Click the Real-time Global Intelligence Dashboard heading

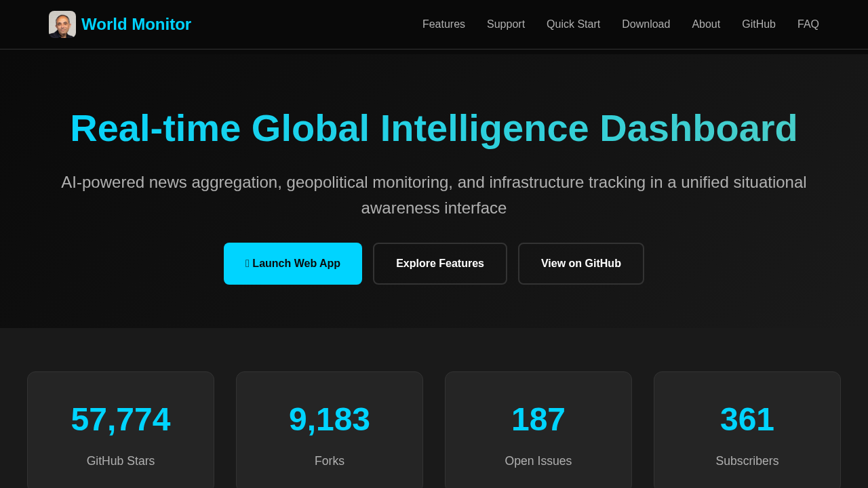434,128
